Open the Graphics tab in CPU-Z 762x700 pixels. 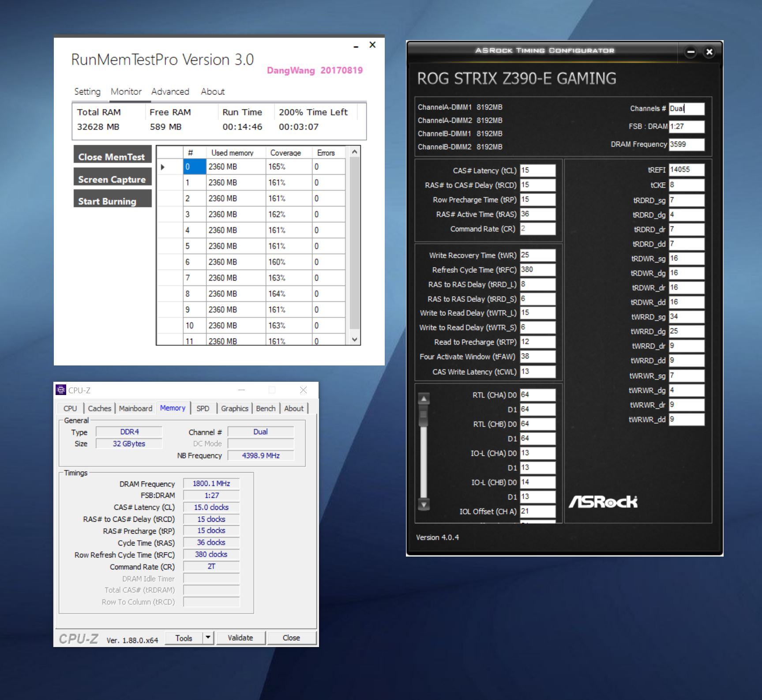(x=235, y=408)
